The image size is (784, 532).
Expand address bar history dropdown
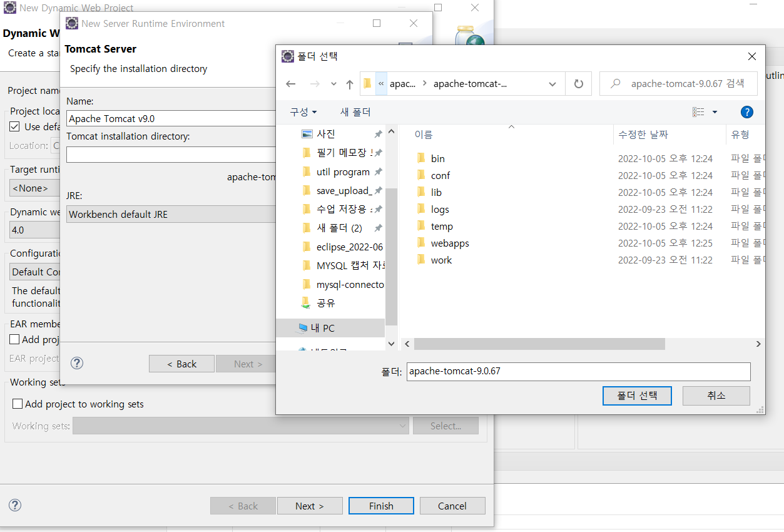(552, 84)
